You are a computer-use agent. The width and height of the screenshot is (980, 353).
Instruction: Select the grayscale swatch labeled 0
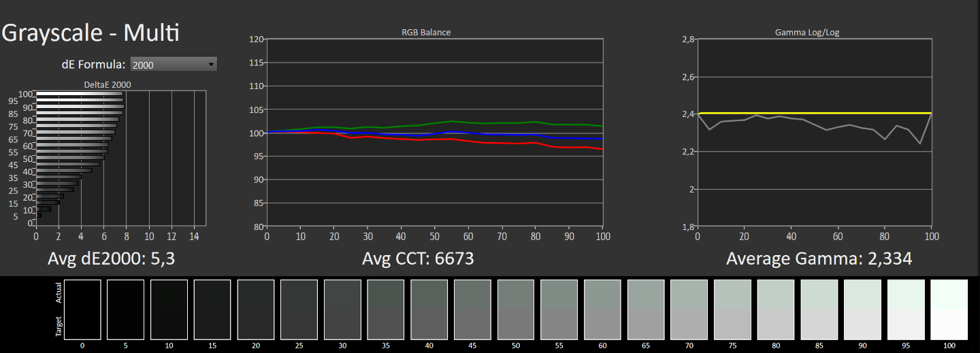tap(82, 309)
